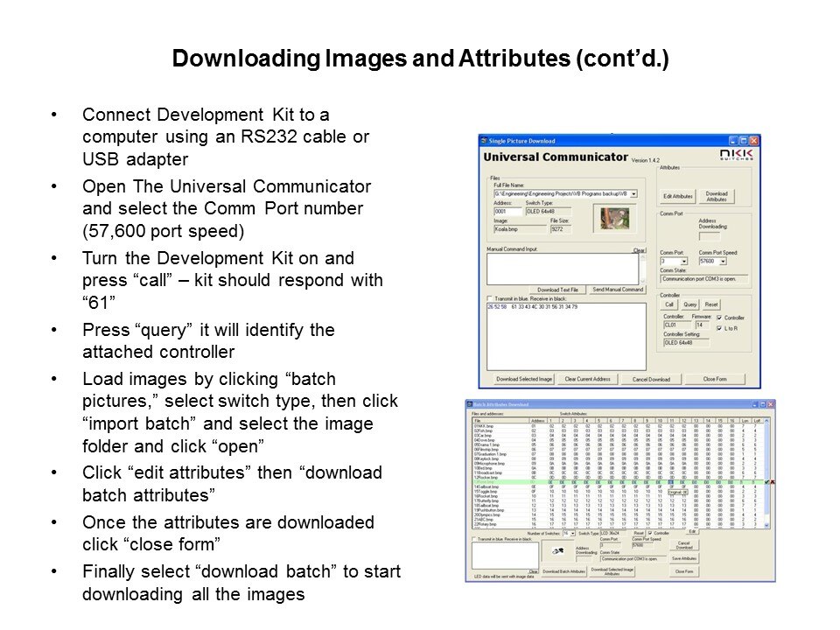Uncheck Controller in Single Picture Download window
The height and width of the screenshot is (630, 840).
click(x=720, y=317)
